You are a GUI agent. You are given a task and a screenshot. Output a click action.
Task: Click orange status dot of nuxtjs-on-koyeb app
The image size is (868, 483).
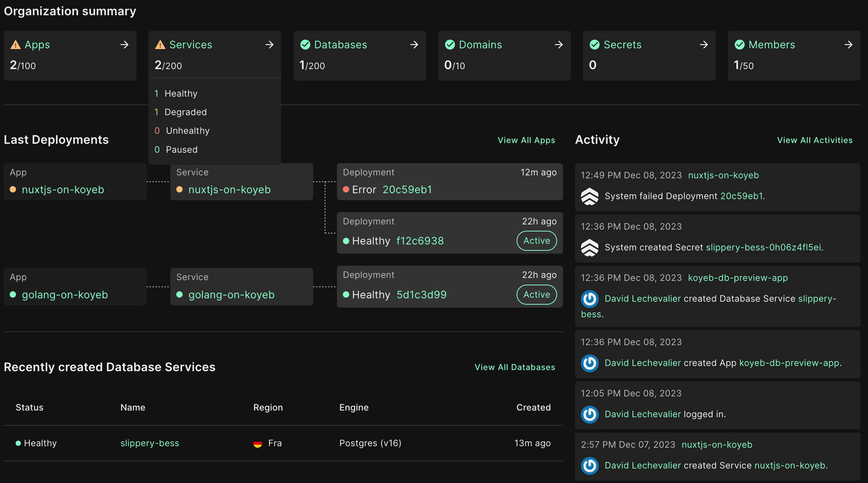pos(13,189)
